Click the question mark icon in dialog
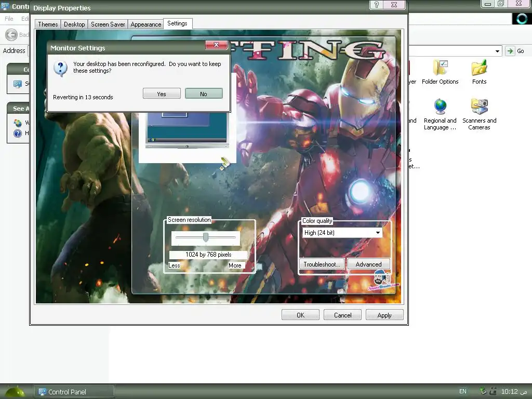This screenshot has height=399, width=532. pyautogui.click(x=60, y=69)
